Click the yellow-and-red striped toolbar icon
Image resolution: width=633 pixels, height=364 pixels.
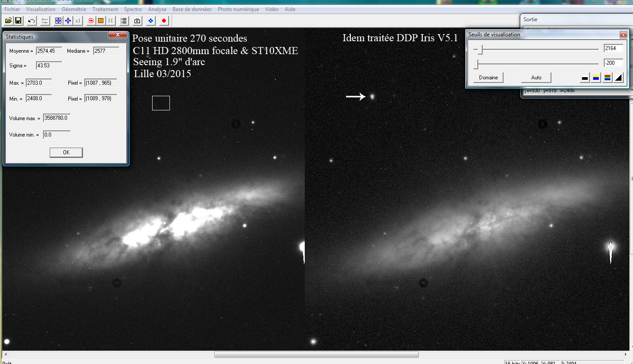pos(101,20)
